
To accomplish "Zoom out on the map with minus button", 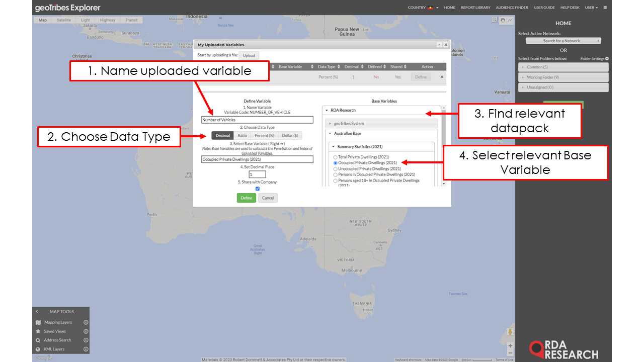I will click(x=510, y=353).
